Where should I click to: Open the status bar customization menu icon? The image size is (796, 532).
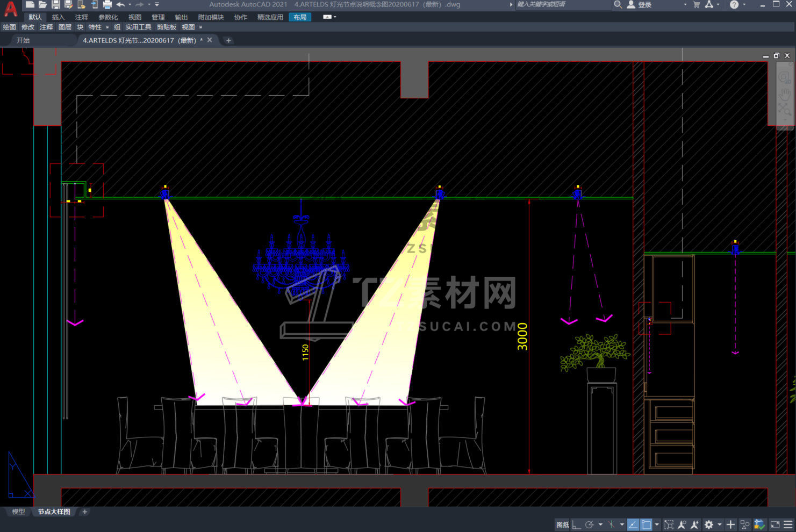(788, 524)
